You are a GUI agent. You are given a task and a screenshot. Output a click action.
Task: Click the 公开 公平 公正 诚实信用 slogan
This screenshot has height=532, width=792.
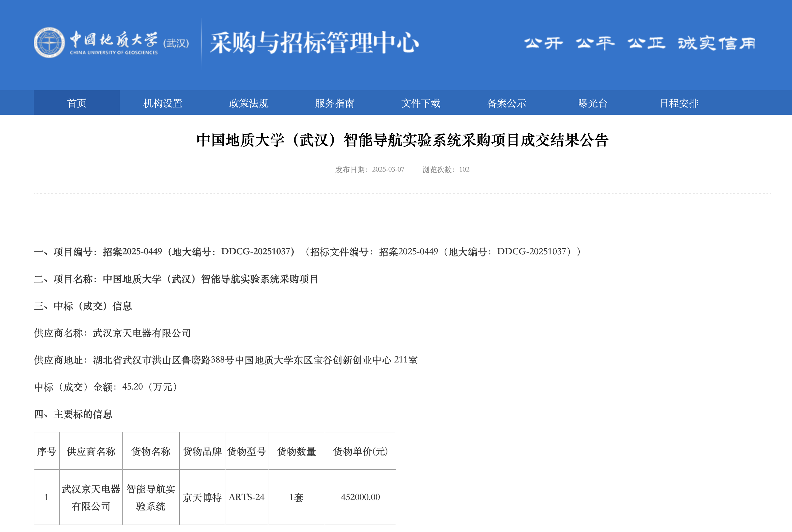[640, 43]
